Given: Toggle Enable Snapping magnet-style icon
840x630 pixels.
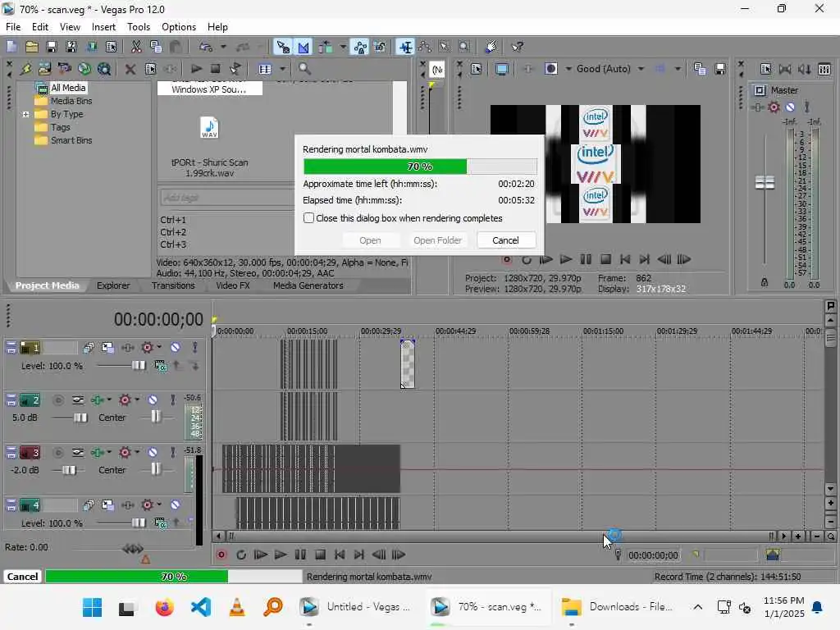Looking at the screenshot, I should [283, 47].
